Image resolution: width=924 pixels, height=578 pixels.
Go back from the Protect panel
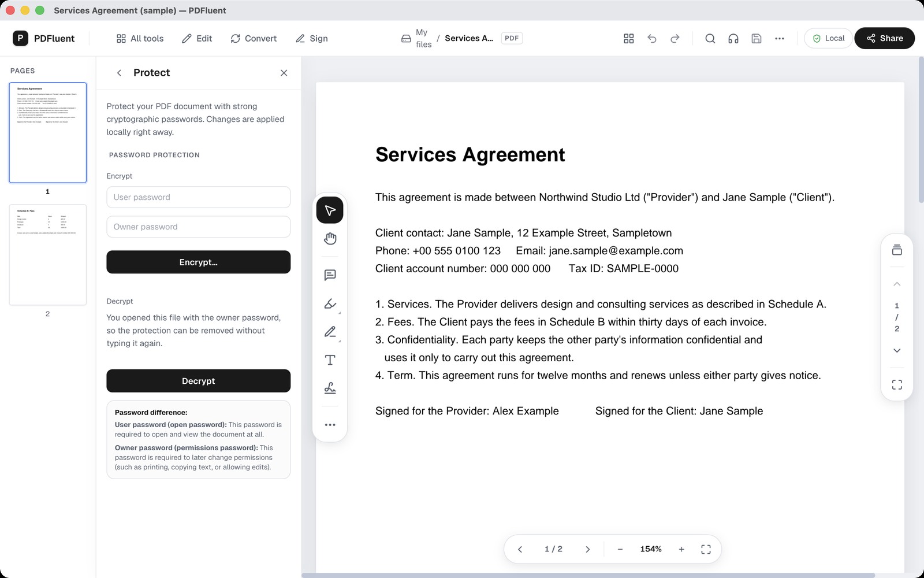click(119, 73)
